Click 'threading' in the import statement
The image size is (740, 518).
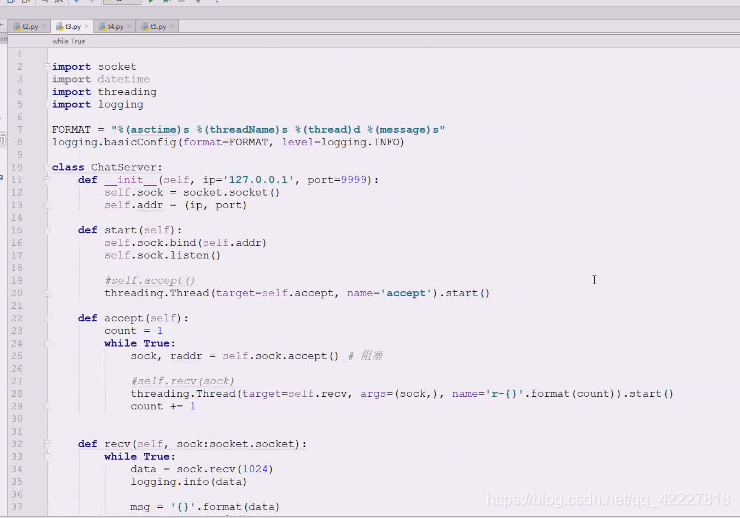(x=127, y=92)
